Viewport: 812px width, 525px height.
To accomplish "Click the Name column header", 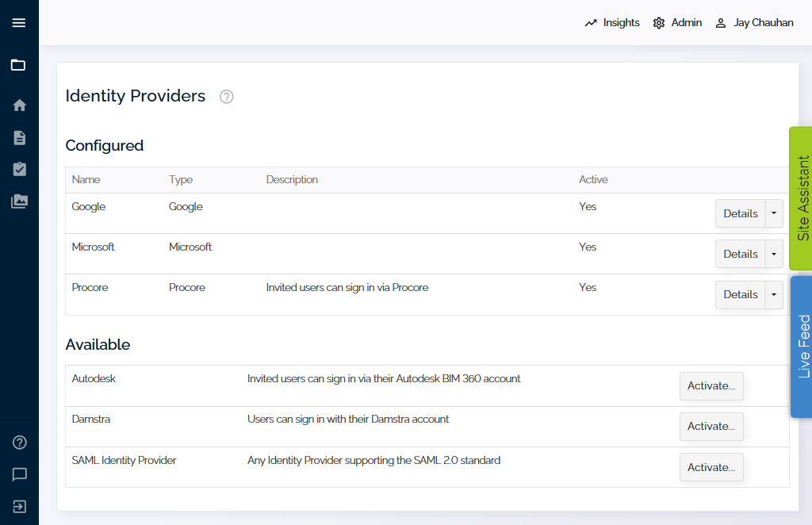I will click(86, 180).
